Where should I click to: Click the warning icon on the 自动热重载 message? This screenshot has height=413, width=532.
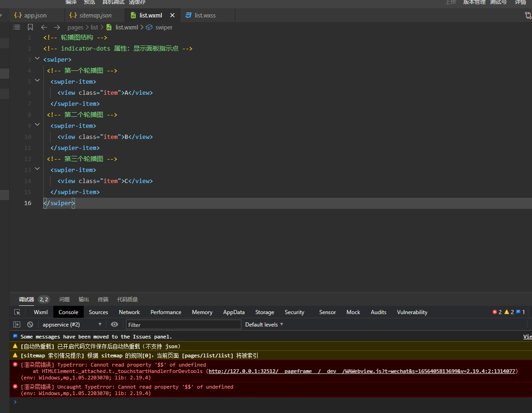coord(15,346)
